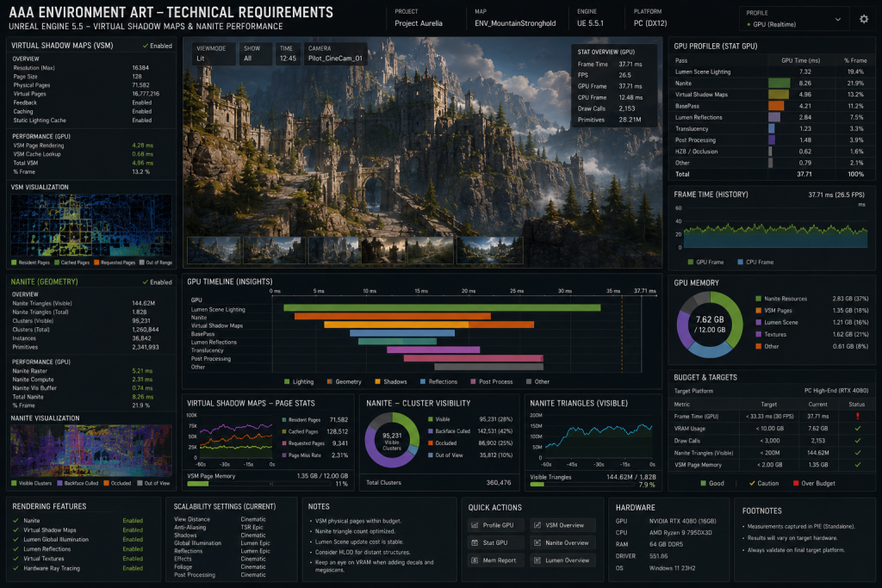This screenshot has height=588, width=882.
Task: Click the Visible Triangles progress bar
Action: coord(582,484)
